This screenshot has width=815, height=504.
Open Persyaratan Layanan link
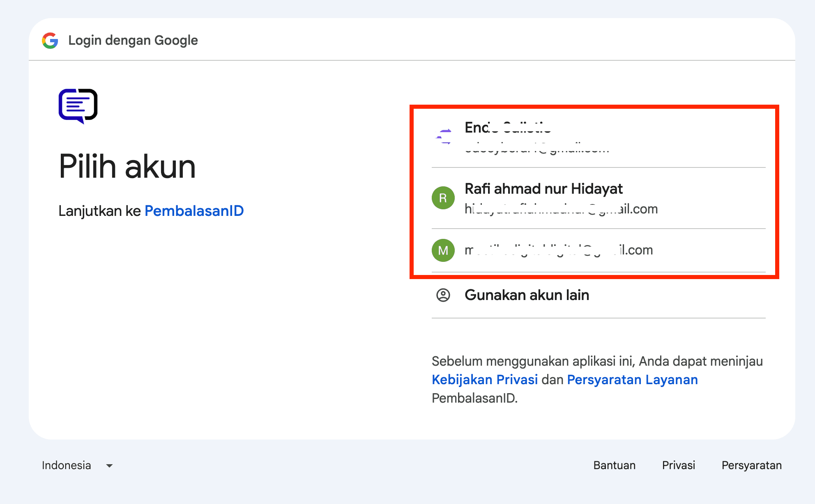coord(632,380)
